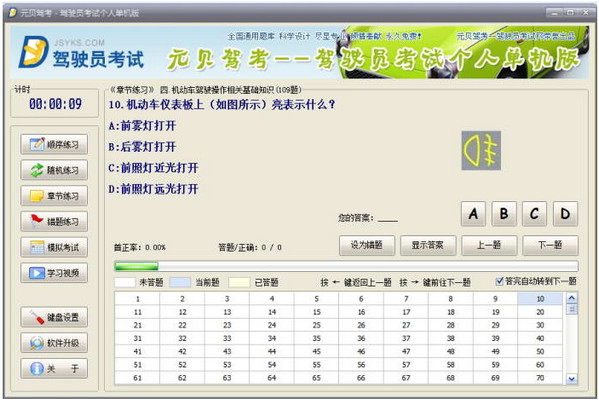Jump to question 5 cell
The width and height of the screenshot is (599, 405).
coord(316,299)
